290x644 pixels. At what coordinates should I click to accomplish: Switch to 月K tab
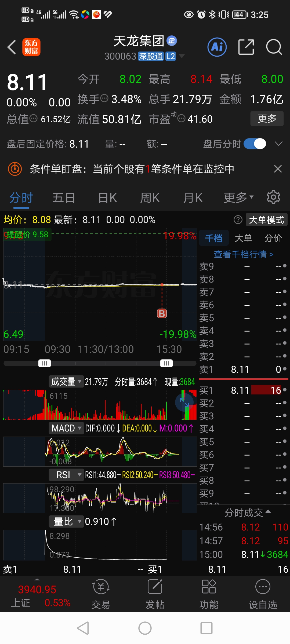coord(193,198)
